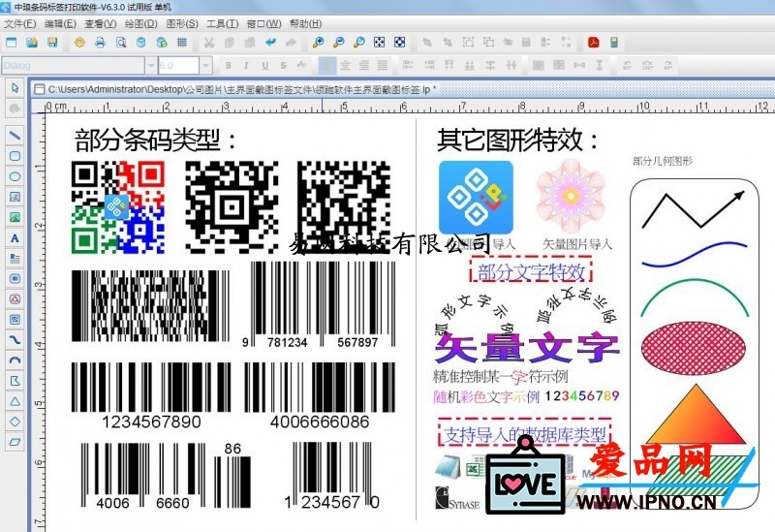Open the 编辑(E) menu
The image size is (775, 532).
click(x=60, y=23)
